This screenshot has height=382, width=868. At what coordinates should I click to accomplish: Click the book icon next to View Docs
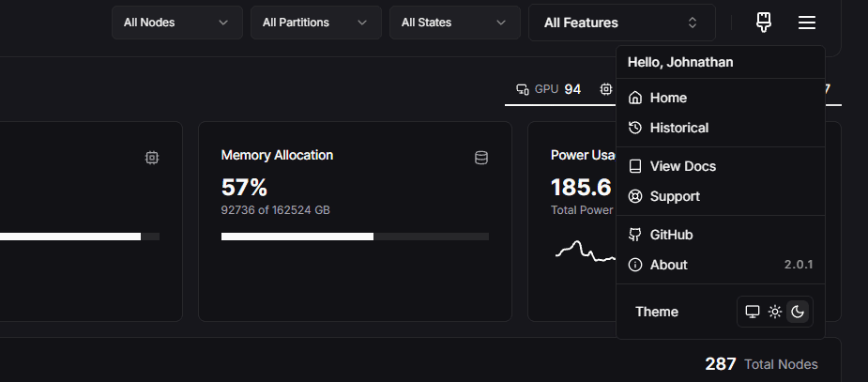(x=635, y=166)
